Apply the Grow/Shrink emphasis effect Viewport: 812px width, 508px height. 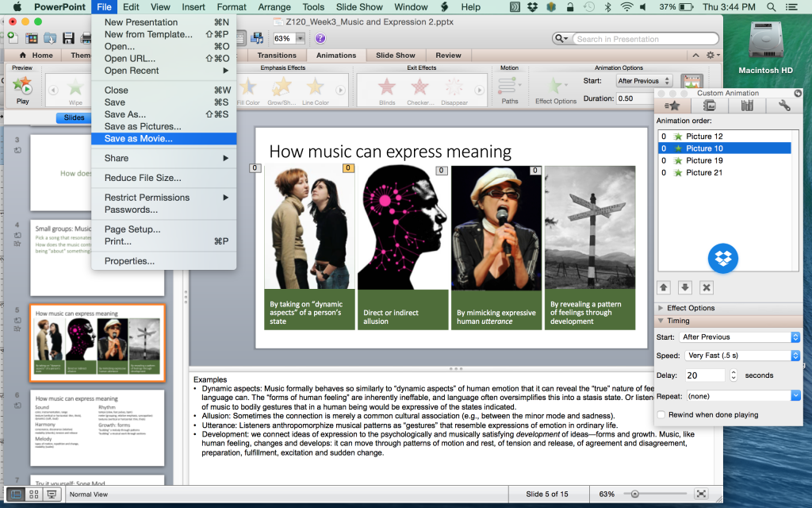point(282,90)
